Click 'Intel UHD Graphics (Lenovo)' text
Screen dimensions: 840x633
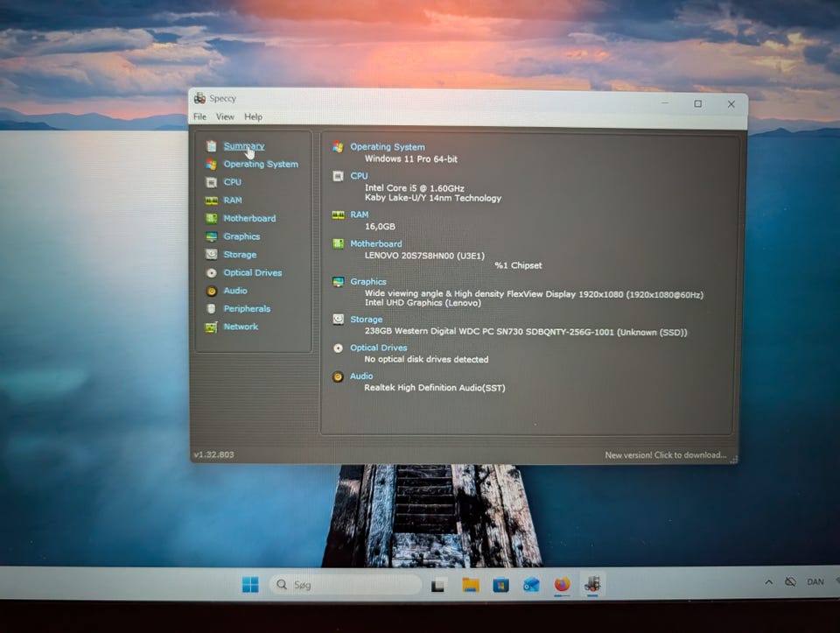(423, 303)
